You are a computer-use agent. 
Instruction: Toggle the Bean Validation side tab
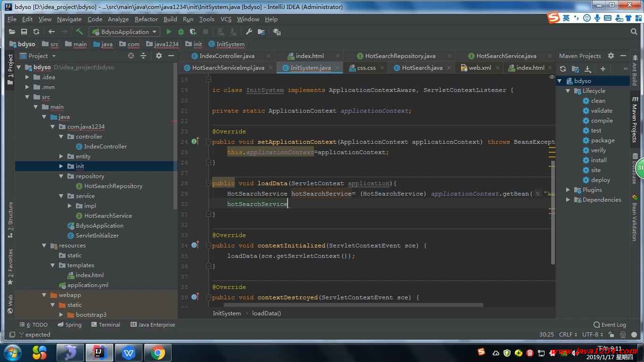[635, 218]
